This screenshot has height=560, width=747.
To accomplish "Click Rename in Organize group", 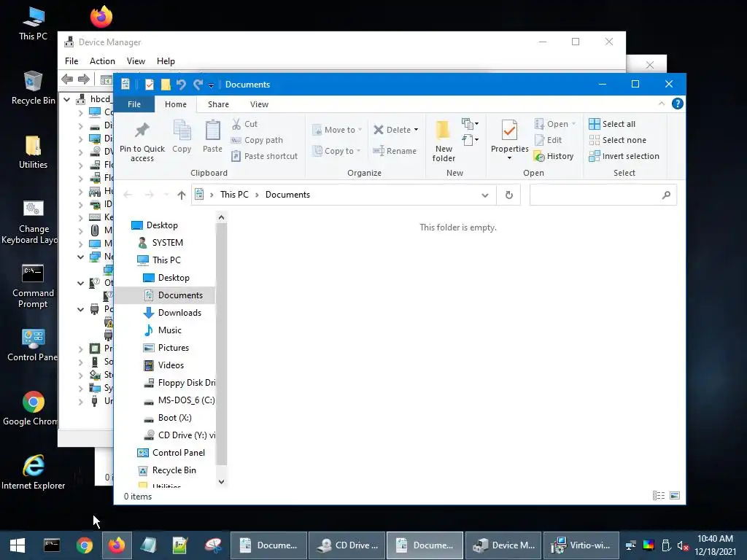I will pyautogui.click(x=395, y=151).
